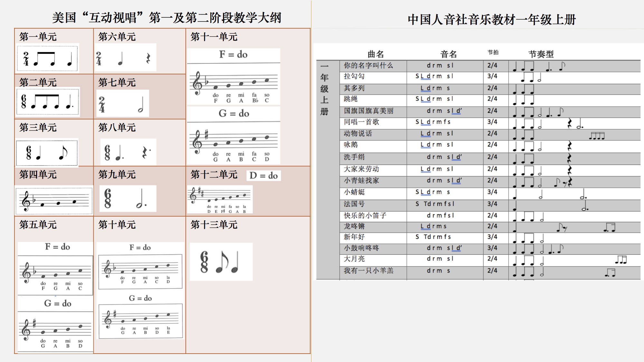Click the song title 我有一只小羊羔
This screenshot has width=644, height=362.
point(368,271)
